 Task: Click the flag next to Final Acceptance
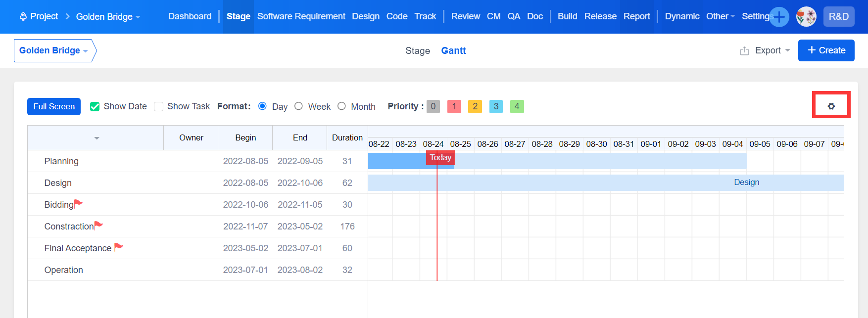(118, 247)
